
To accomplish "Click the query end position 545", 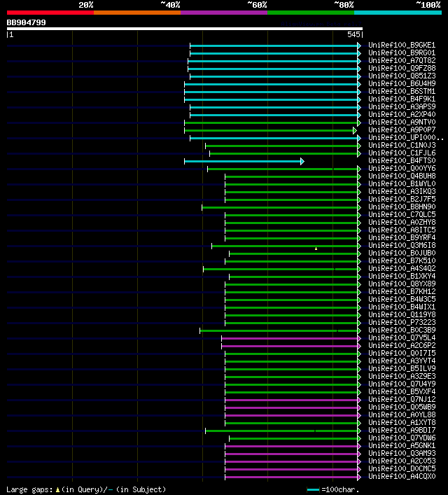I will click(x=353, y=34).
